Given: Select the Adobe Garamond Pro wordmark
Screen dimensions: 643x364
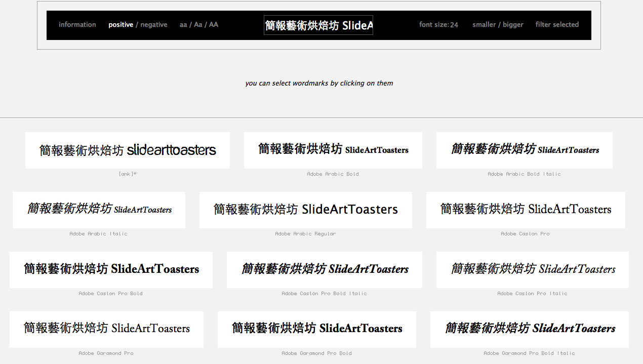Looking at the screenshot, I should coord(107,330).
